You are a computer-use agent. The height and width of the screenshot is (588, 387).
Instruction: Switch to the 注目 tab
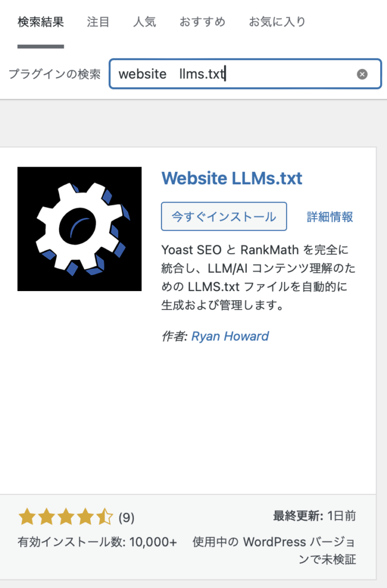point(98,22)
